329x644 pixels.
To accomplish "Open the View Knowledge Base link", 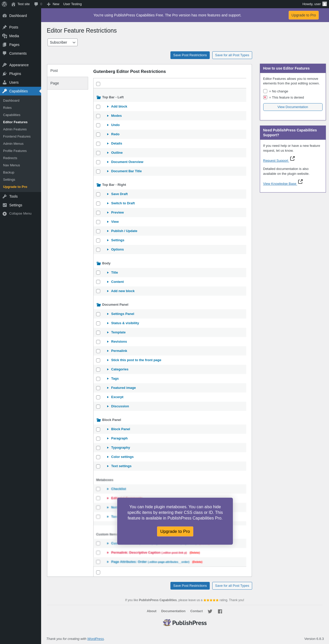I will (280, 184).
